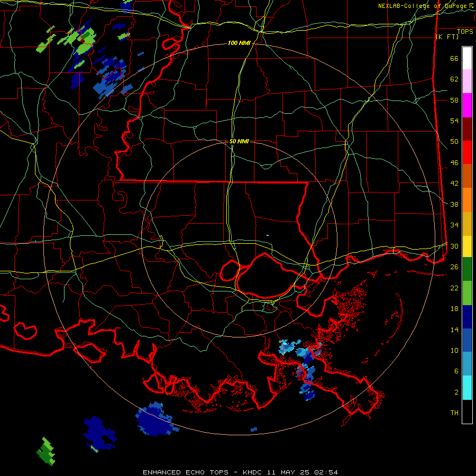
Task: Click the bright yellow legend swatch
Action: 467,246
